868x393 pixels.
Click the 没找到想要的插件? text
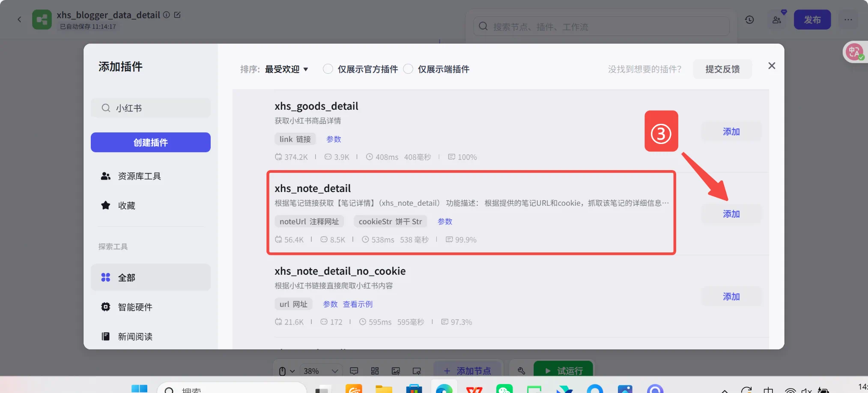click(644, 69)
